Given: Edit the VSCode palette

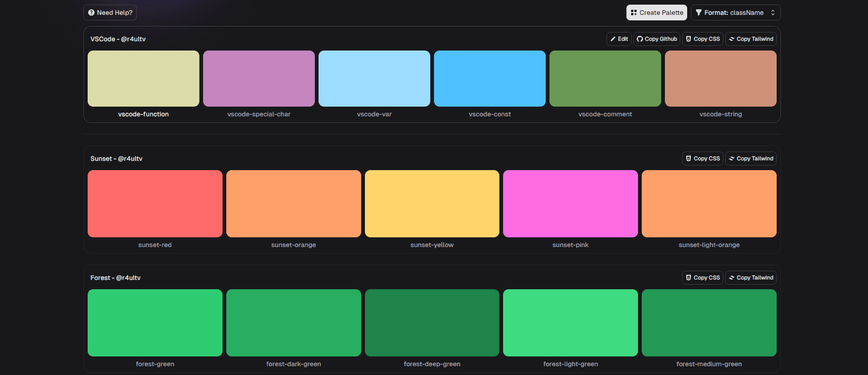Looking at the screenshot, I should coord(619,39).
